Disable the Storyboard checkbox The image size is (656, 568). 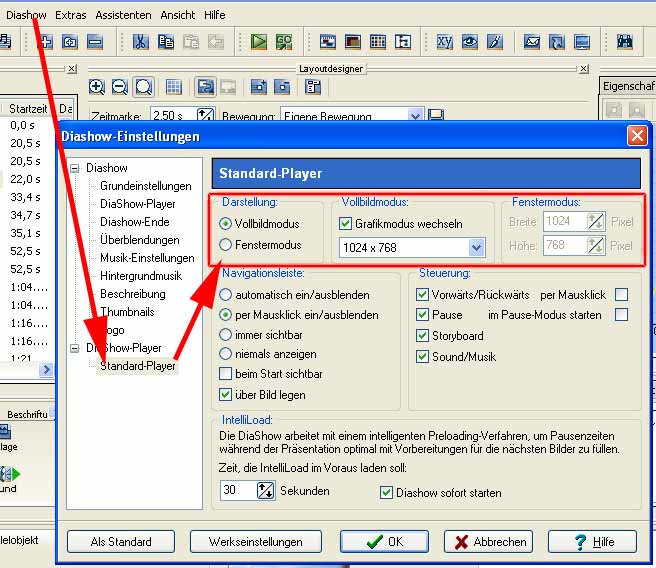pos(423,335)
